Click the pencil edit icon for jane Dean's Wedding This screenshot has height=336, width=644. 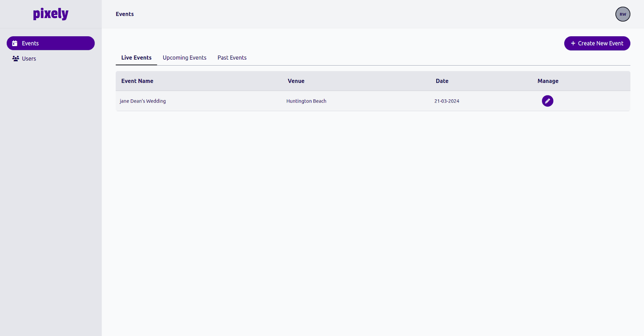[x=547, y=101]
